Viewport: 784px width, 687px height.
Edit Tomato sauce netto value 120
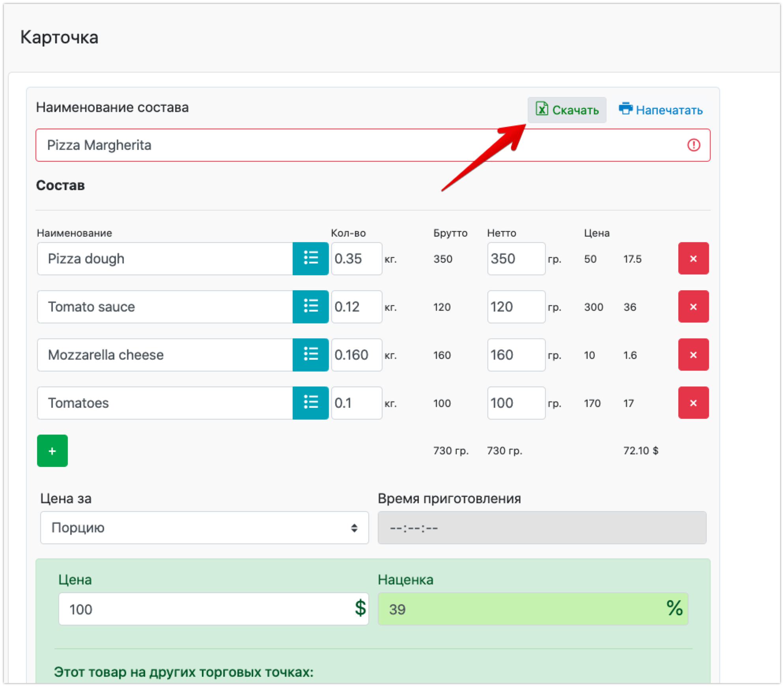[x=515, y=307]
